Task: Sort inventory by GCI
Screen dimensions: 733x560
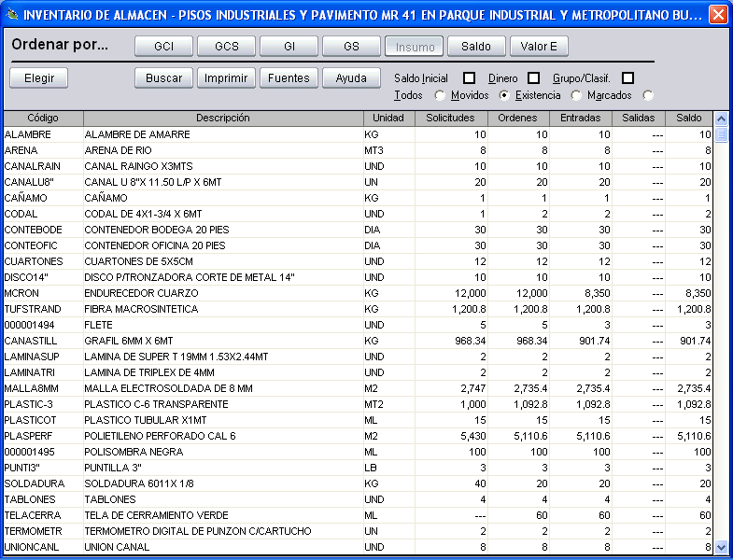Action: (x=163, y=47)
